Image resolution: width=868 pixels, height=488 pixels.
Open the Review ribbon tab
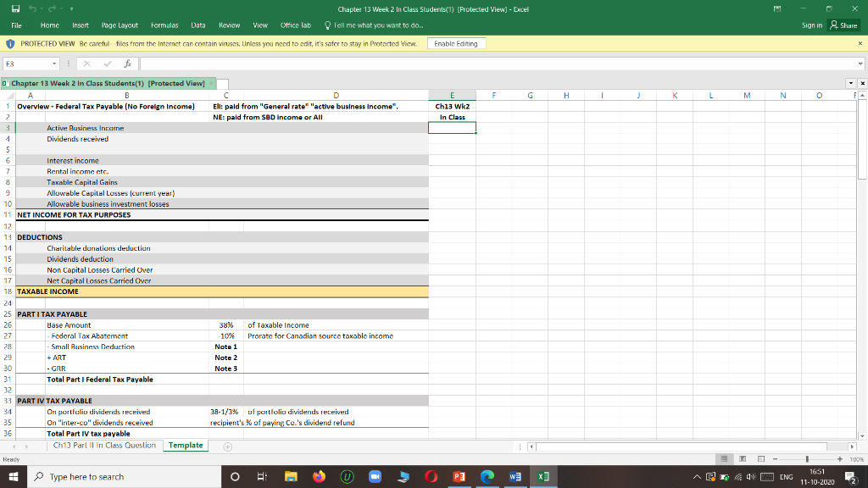pyautogui.click(x=229, y=25)
